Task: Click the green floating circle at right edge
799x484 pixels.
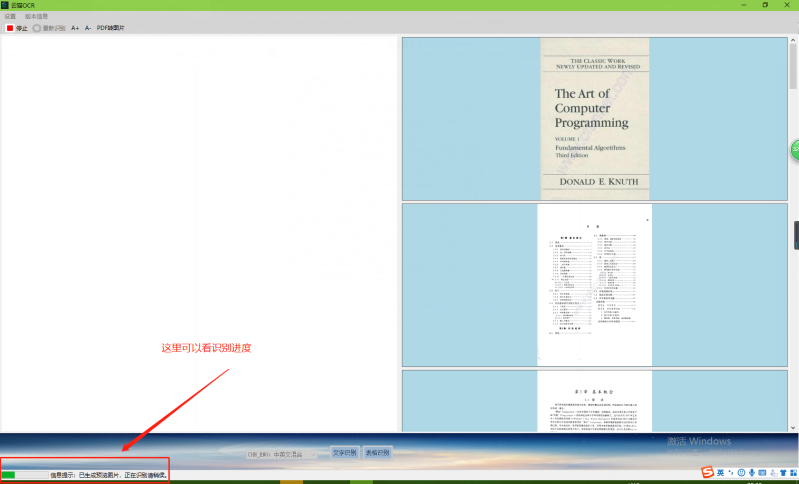Action: (x=795, y=150)
